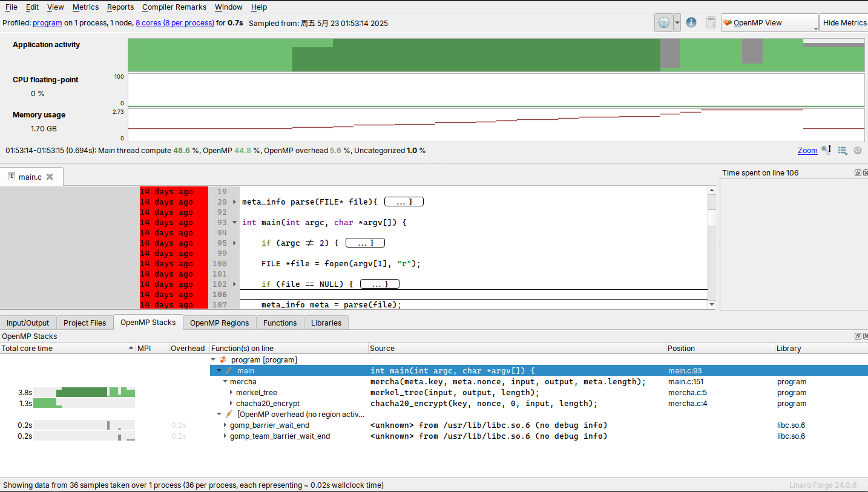Click the calculator icon in top toolbar
The height and width of the screenshot is (492, 868).
711,23
